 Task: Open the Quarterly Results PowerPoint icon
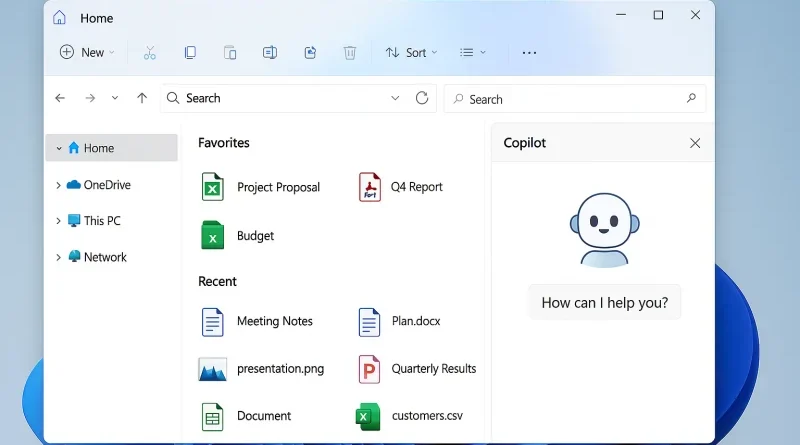point(369,369)
